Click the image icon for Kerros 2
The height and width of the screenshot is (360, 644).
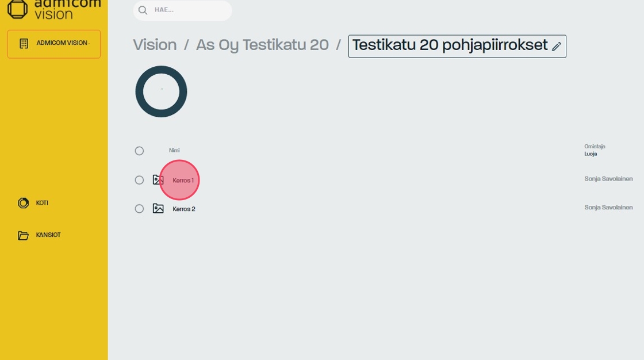(158, 209)
